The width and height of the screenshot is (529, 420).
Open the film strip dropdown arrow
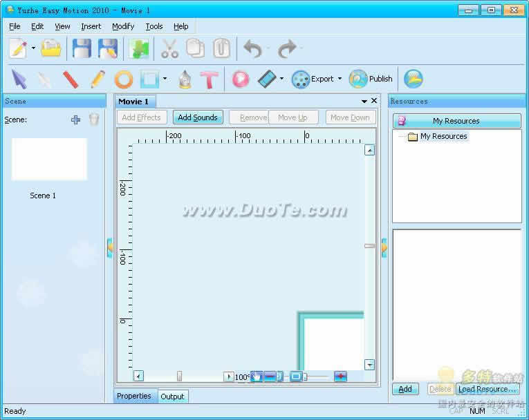281,79
